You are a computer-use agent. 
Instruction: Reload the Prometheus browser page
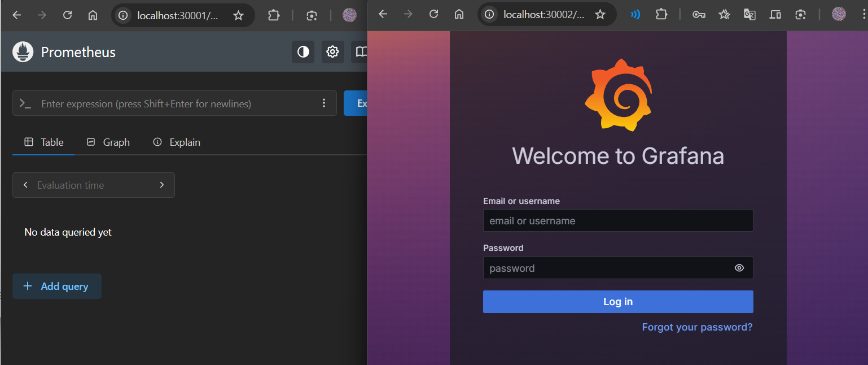[x=67, y=15]
